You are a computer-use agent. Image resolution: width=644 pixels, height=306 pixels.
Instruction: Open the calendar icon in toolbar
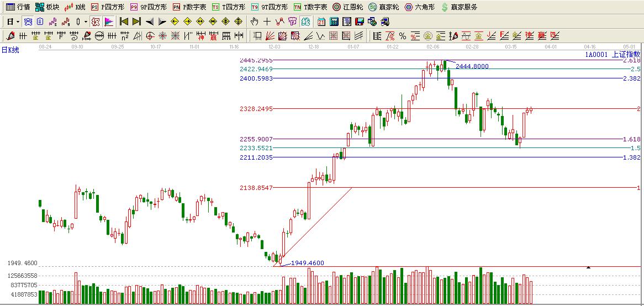[x=321, y=22]
